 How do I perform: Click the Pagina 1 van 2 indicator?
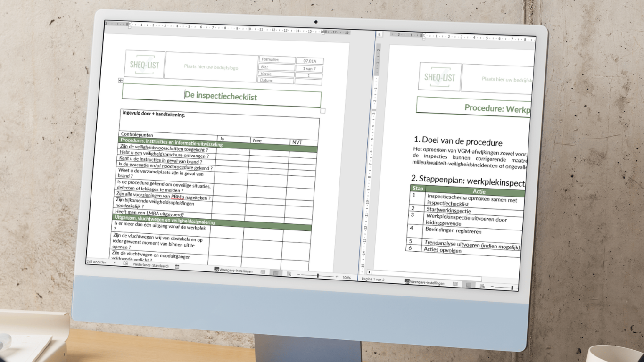click(373, 279)
